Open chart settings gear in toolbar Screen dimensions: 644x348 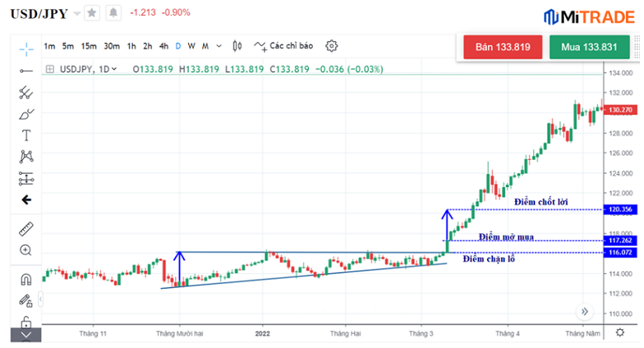332,46
